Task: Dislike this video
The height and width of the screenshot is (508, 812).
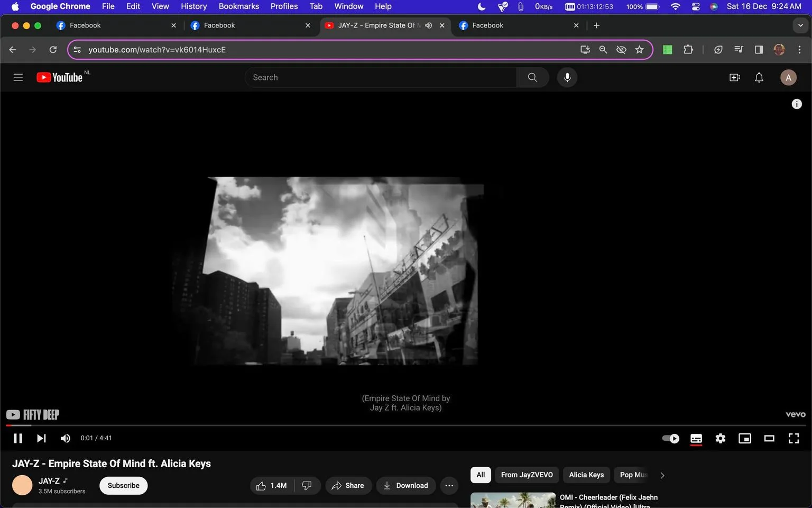Action: click(307, 485)
